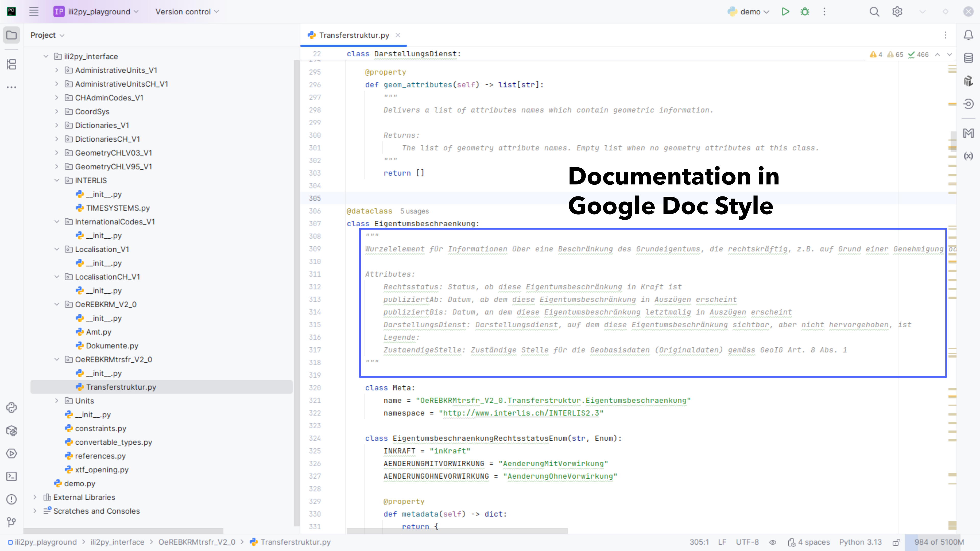Open the Database tool window
Viewport: 980px width, 551px height.
tap(968, 58)
